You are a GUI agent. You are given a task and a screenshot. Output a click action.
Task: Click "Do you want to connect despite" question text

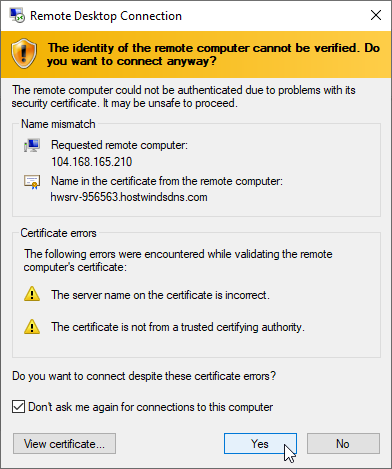click(x=144, y=376)
